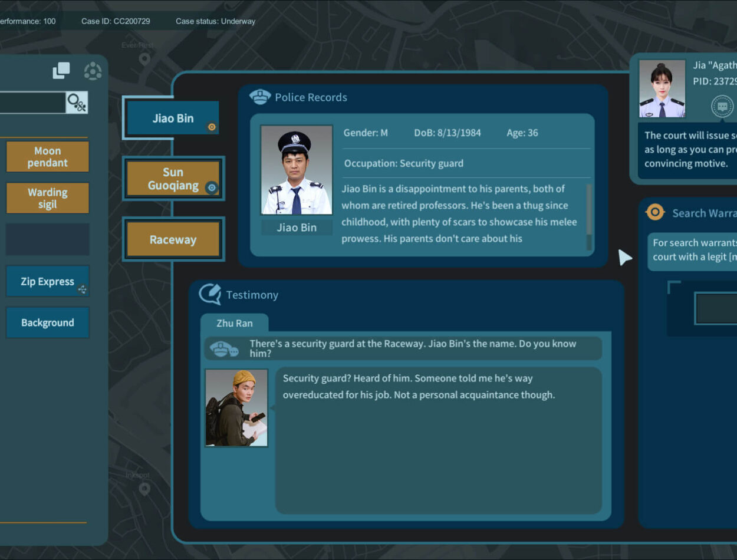
Task: Toggle the eye icon on Sun Guoqiang
Action: [x=212, y=187]
